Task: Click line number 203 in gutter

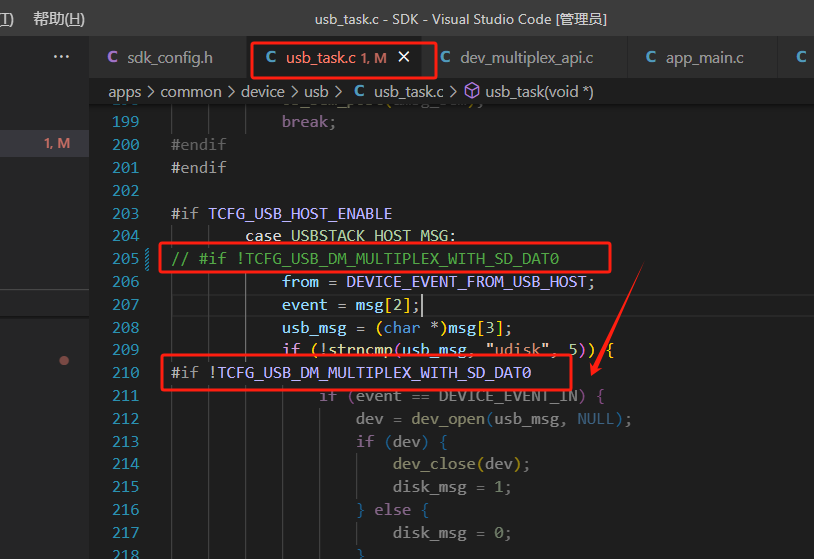Action: click(126, 213)
